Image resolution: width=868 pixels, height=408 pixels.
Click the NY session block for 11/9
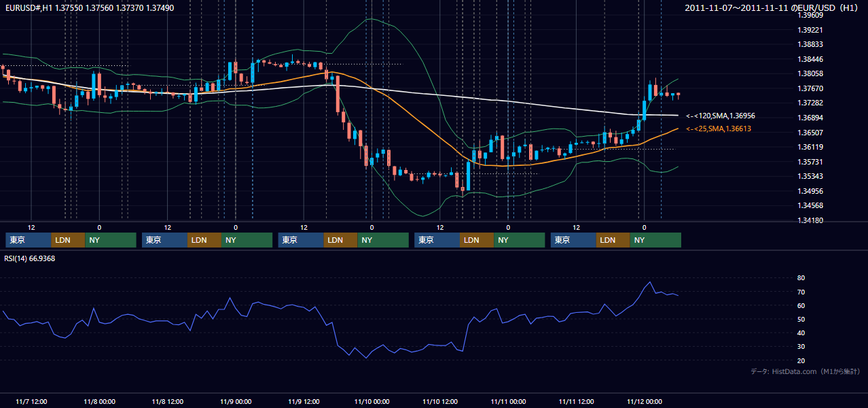point(383,240)
